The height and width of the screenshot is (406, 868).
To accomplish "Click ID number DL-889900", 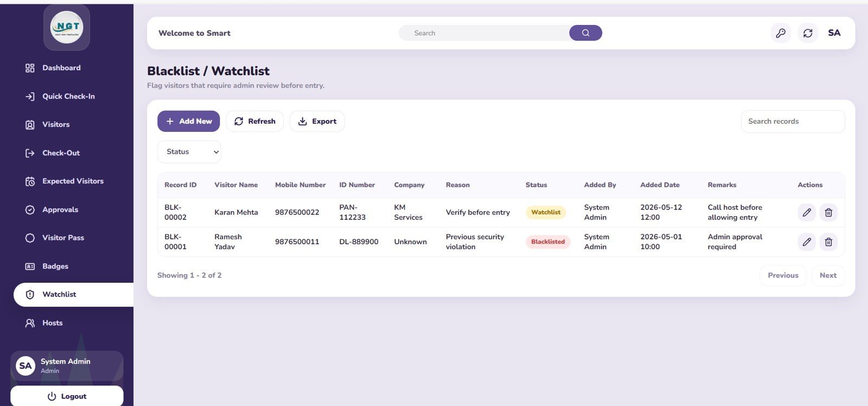I will 359,242.
